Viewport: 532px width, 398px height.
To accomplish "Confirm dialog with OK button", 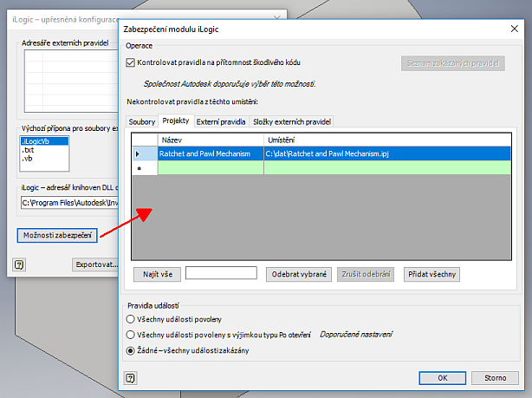I will 442,378.
